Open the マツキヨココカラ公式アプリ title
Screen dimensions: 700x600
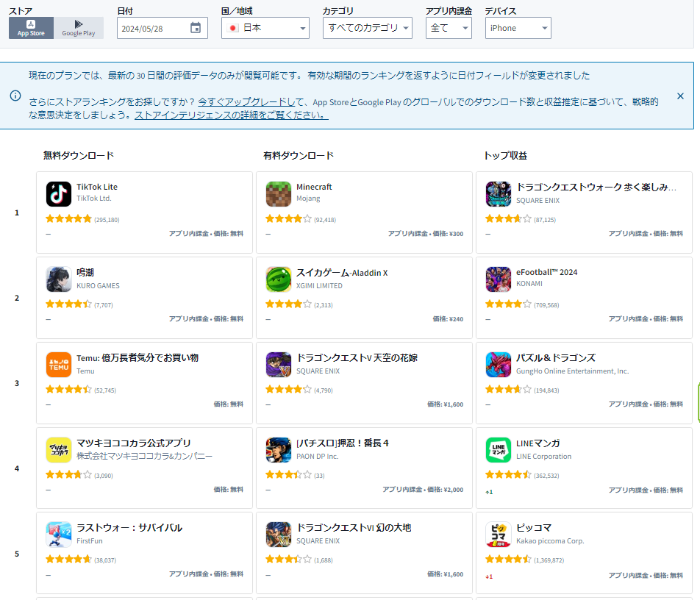134,443
